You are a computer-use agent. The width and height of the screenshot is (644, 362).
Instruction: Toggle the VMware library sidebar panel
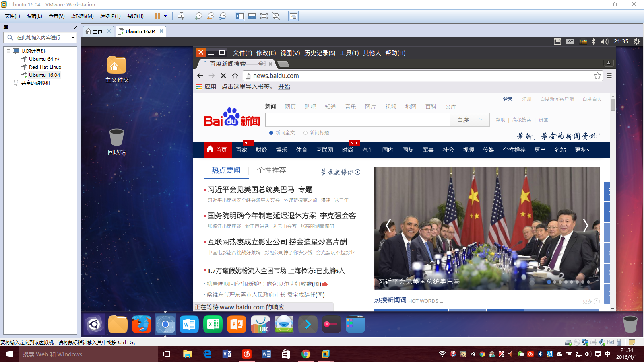[239, 16]
